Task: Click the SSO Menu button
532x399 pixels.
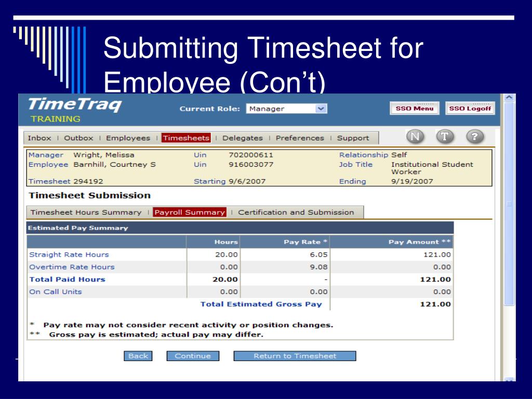Action: (414, 109)
